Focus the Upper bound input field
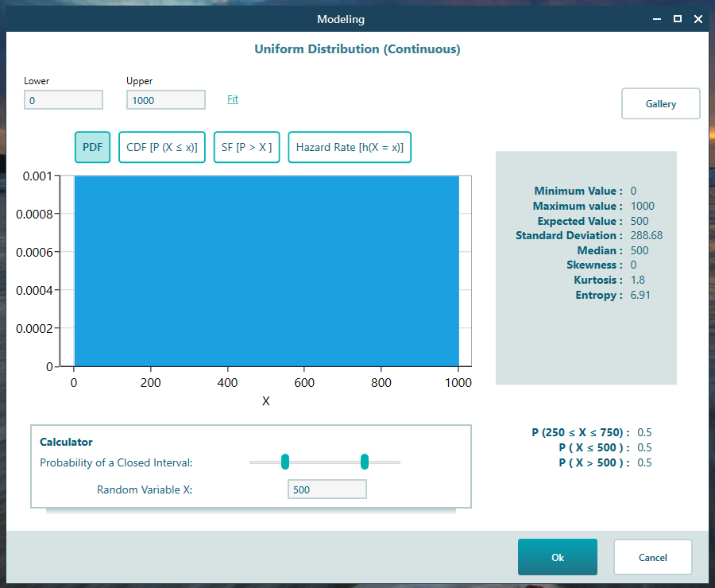This screenshot has width=715, height=588. [x=165, y=100]
